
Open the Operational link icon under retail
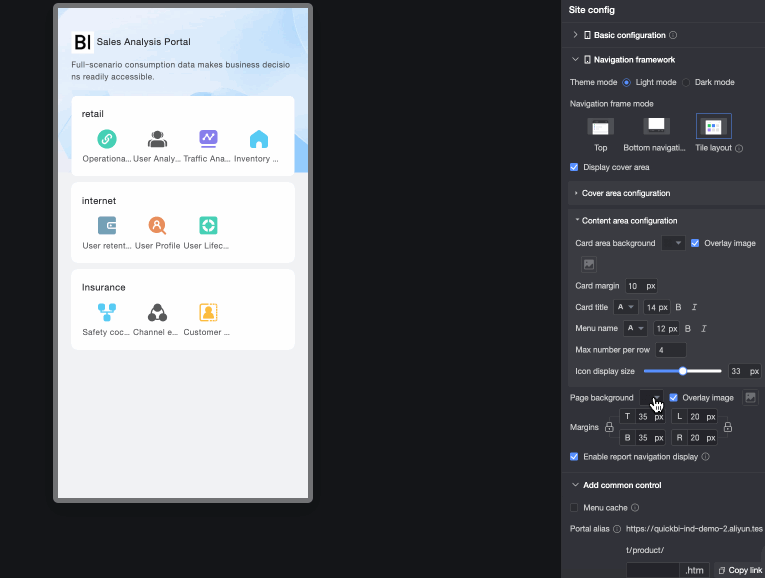pyautogui.click(x=107, y=139)
